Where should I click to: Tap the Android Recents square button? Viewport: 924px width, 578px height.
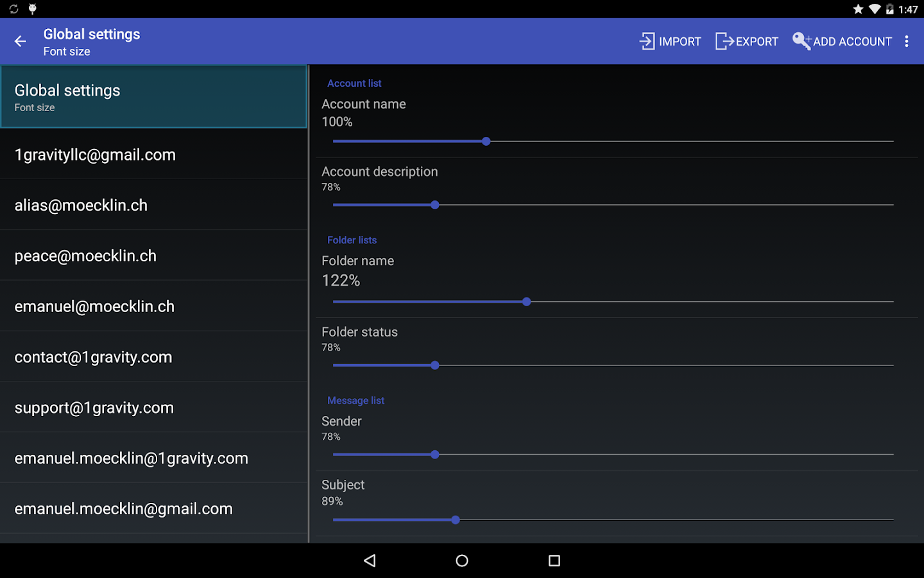pyautogui.click(x=554, y=561)
